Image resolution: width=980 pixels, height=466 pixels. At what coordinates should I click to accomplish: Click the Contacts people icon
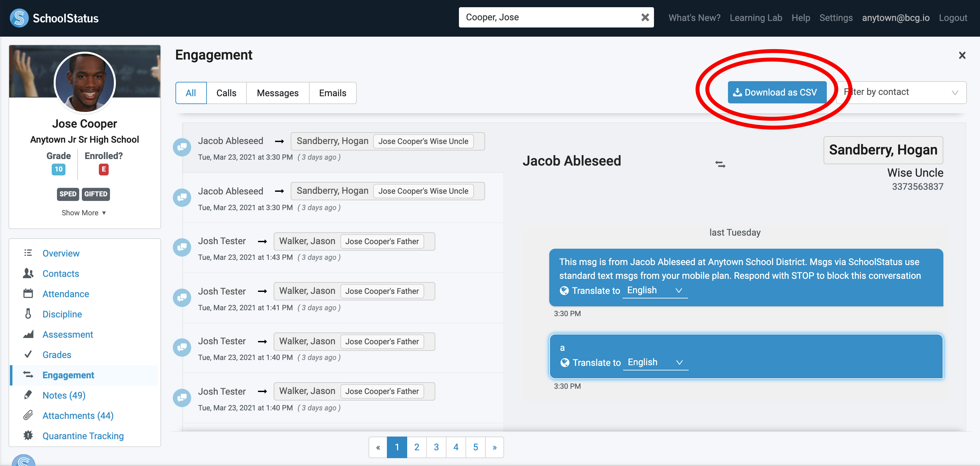pos(28,273)
